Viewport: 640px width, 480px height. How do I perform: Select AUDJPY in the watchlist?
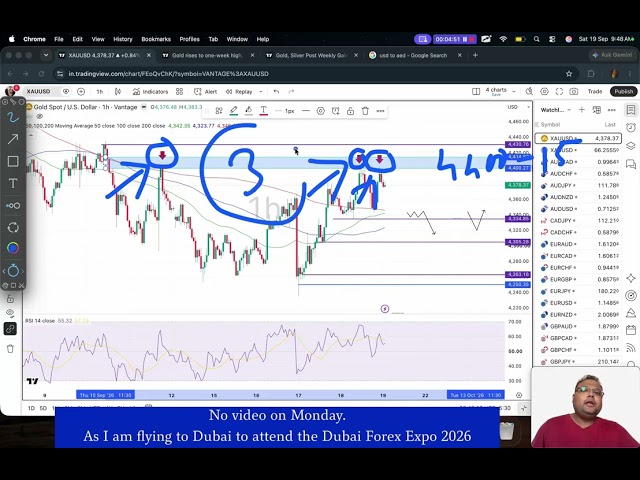pyautogui.click(x=578, y=185)
